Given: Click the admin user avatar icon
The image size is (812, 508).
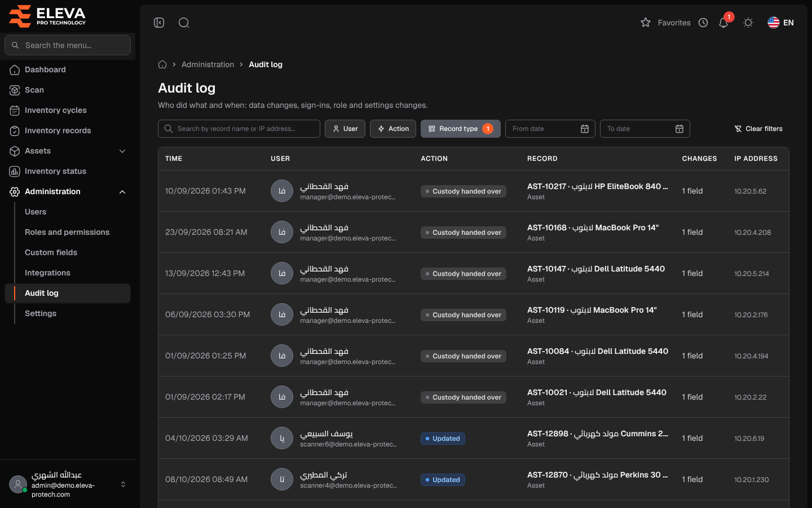Looking at the screenshot, I should click(x=18, y=484).
